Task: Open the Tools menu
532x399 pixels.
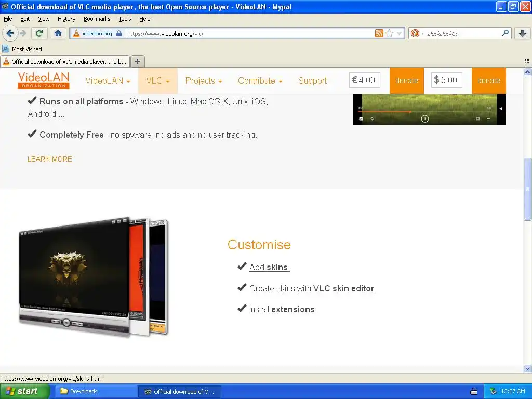Action: click(x=125, y=19)
